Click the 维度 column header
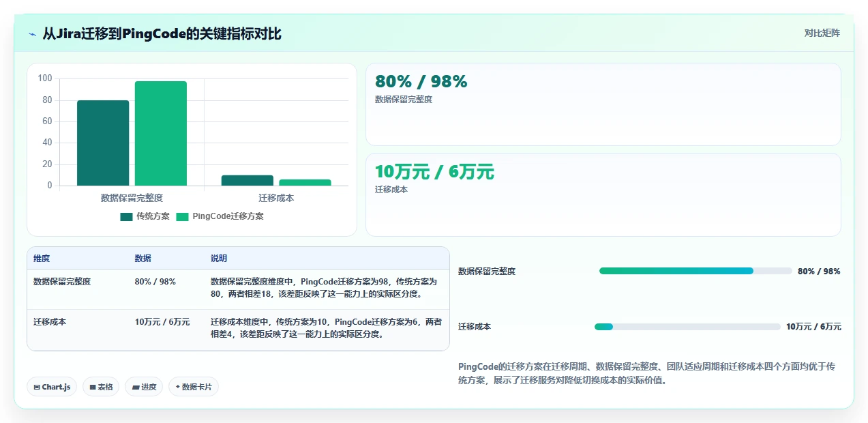Viewport: 868px width, 423px height. [x=42, y=259]
